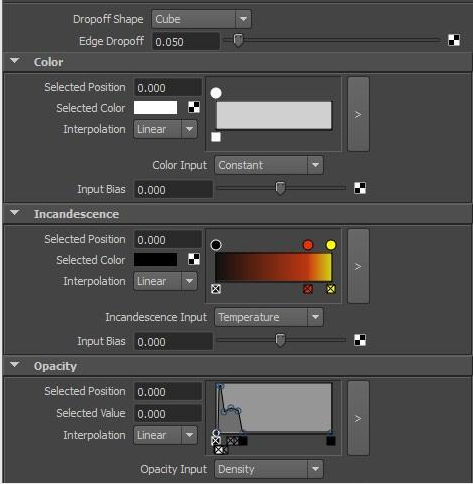Open the Incandescence Input Temperature dropdown
The width and height of the screenshot is (473, 484).
(x=269, y=317)
